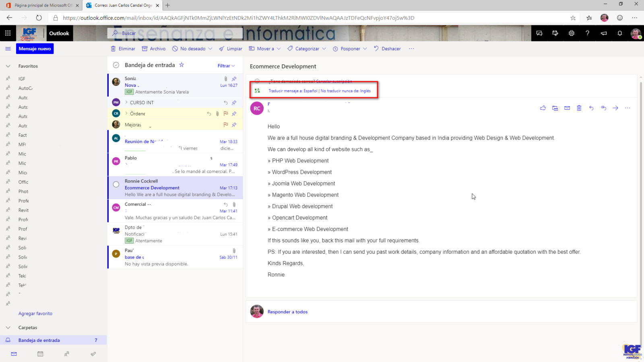Click Archivo in the command bar
Screen dimensions: 644x362
(x=154, y=49)
